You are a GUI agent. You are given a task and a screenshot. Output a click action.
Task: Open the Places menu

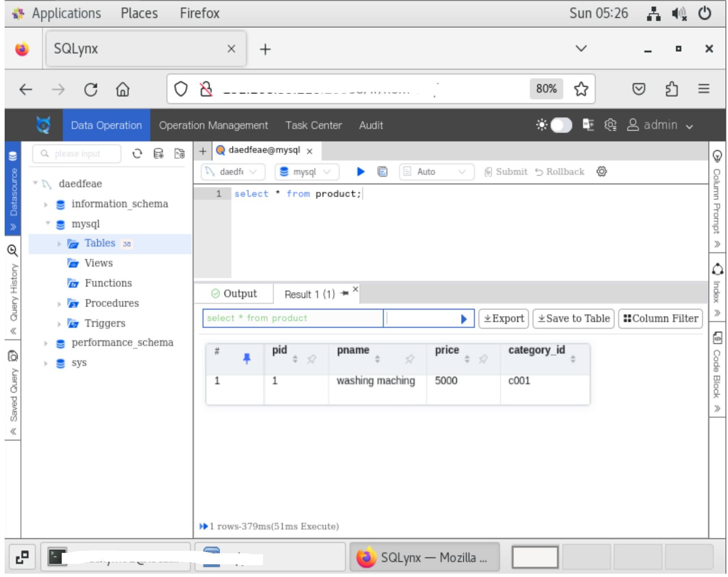coord(139,13)
